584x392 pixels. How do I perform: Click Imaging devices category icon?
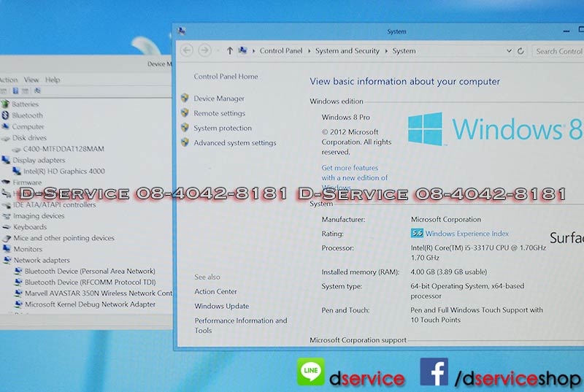(7, 215)
